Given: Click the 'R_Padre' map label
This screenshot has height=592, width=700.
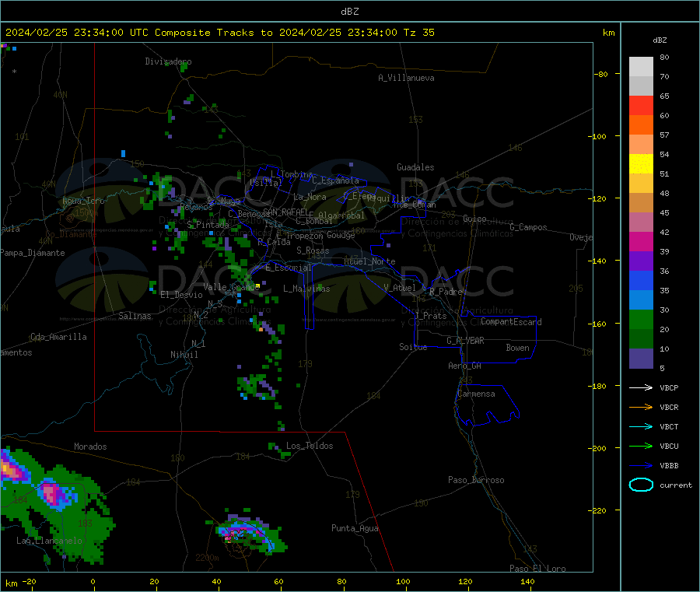Looking at the screenshot, I should [x=446, y=292].
